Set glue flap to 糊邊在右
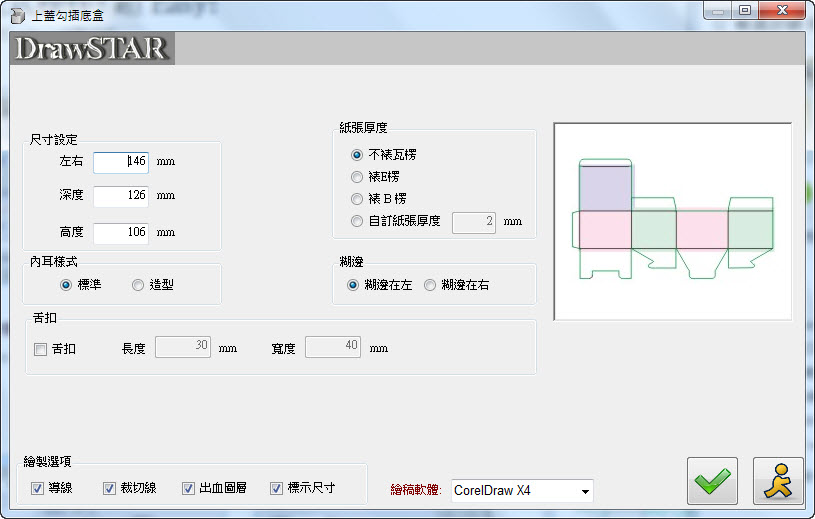This screenshot has height=519, width=815. pos(430,285)
